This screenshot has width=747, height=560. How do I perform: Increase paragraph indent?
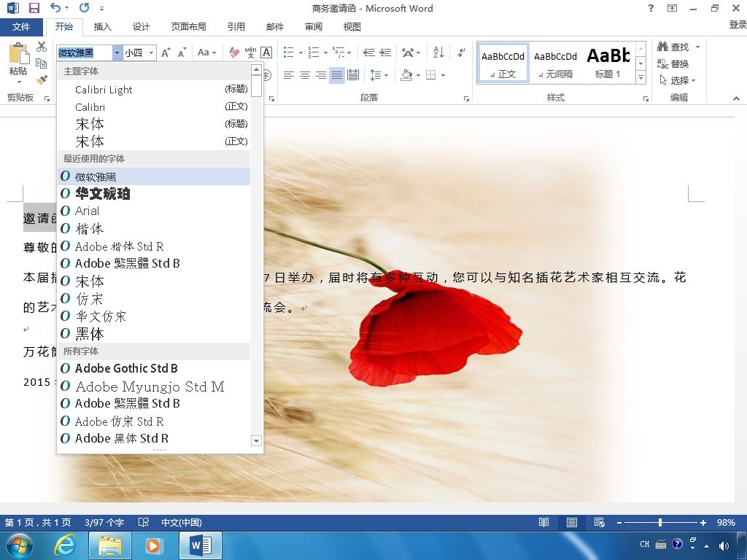click(385, 52)
